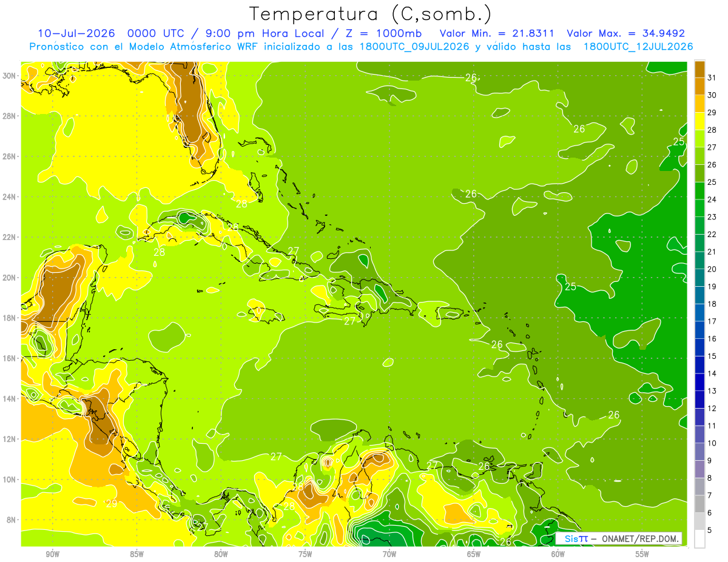Click longitude axis label "70W"

pyautogui.click(x=389, y=554)
